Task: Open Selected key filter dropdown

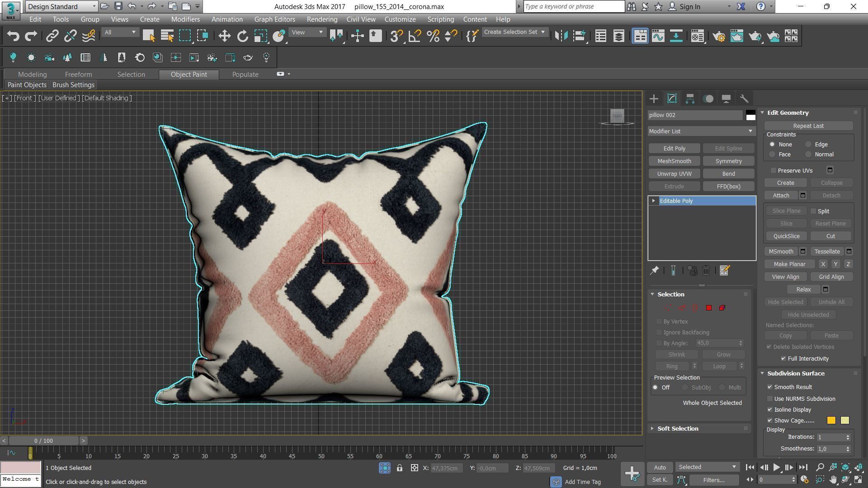Action: (707, 467)
